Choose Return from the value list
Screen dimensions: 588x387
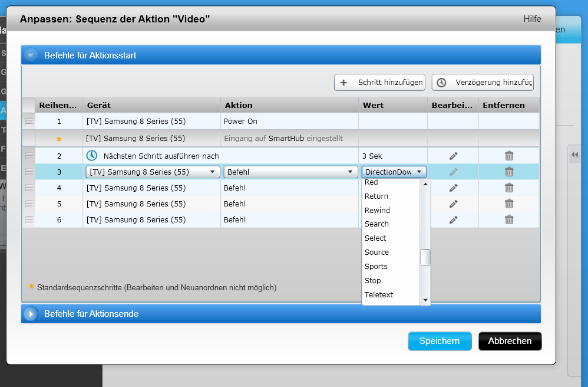376,196
